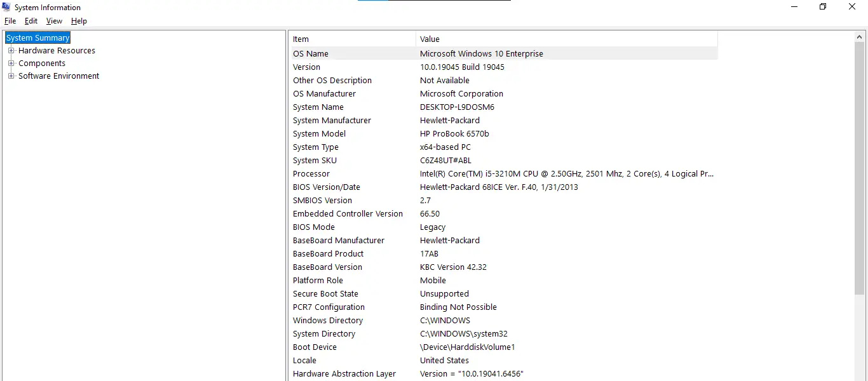
Task: Expand the Software Environment category
Action: point(11,76)
